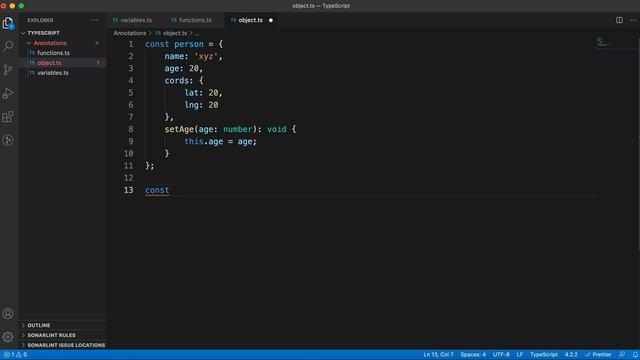Click TypeScript version 4.2.2
Image resolution: width=640 pixels, height=360 pixels.
pyautogui.click(x=571, y=355)
